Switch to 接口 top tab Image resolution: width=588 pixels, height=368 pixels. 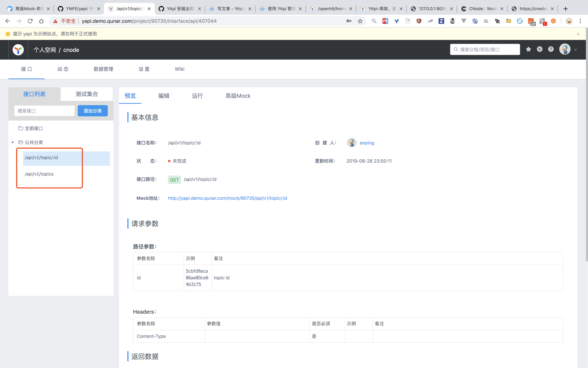coord(26,69)
